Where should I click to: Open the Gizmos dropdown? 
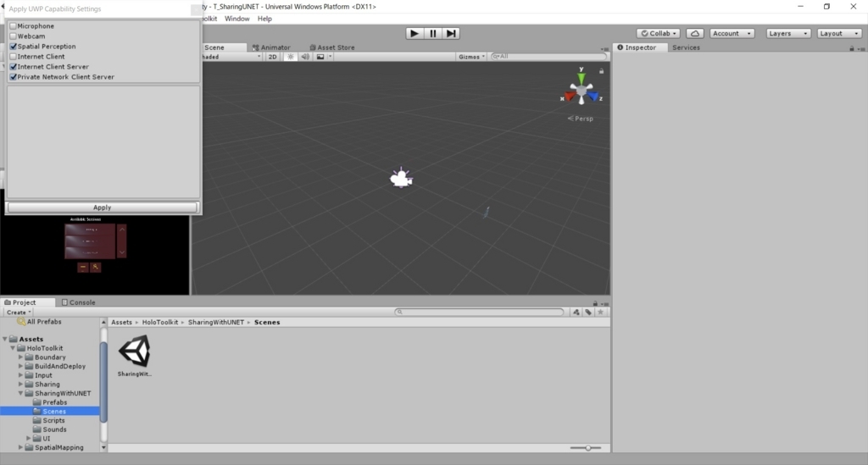tap(471, 57)
